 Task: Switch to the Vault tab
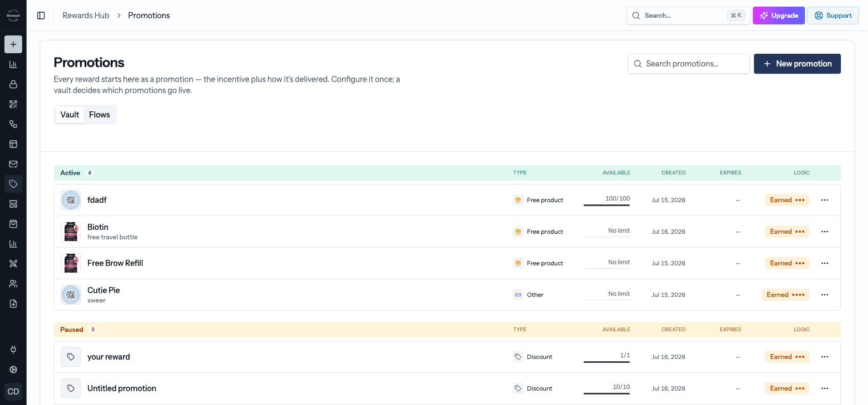70,115
